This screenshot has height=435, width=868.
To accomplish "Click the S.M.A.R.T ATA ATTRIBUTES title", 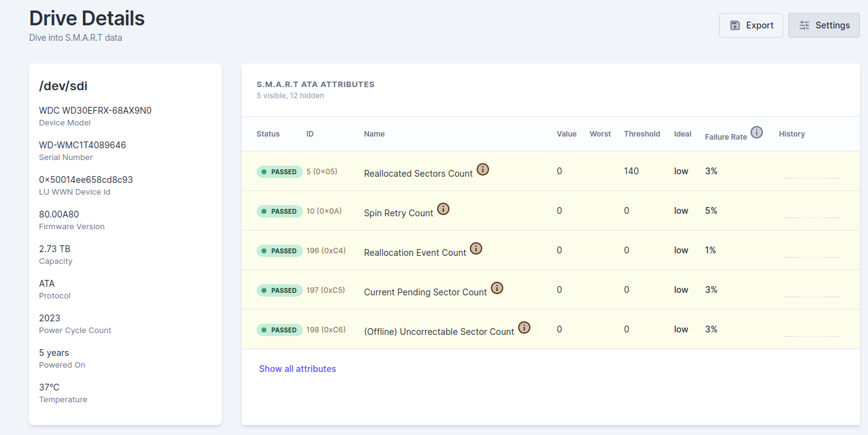I will coord(315,85).
